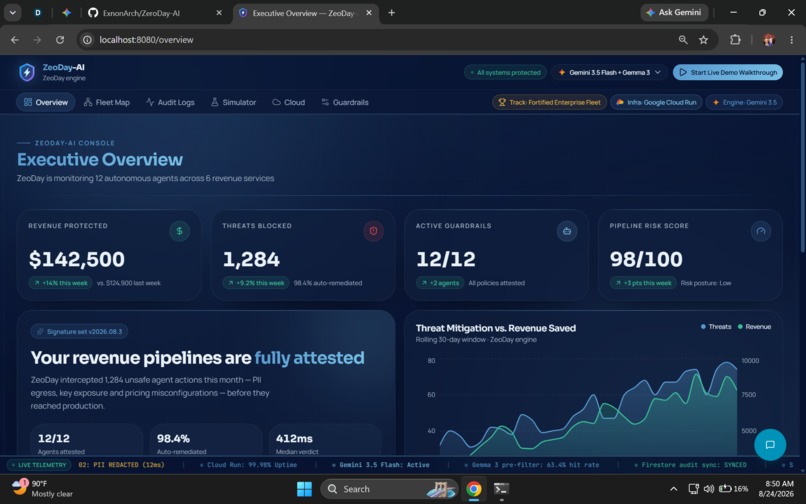
Task: Click the $142,500 revenue value
Action: [x=77, y=259]
